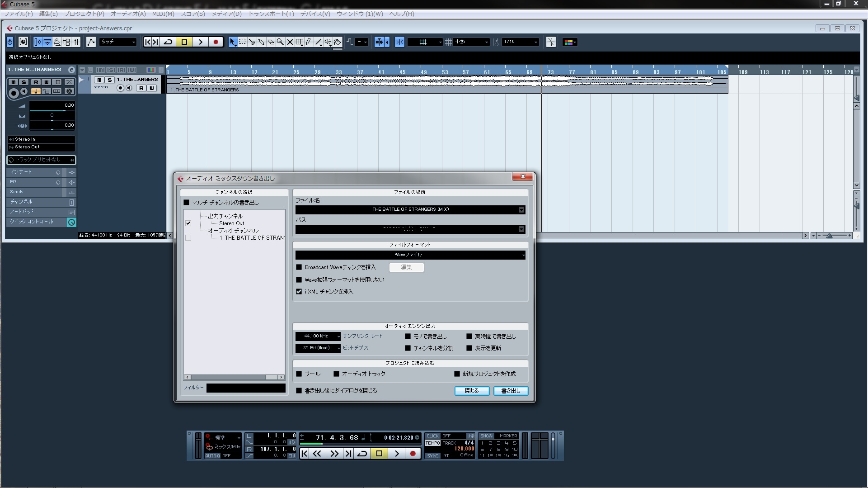Select the Glue tool
The width and height of the screenshot is (868, 488).
(x=262, y=42)
